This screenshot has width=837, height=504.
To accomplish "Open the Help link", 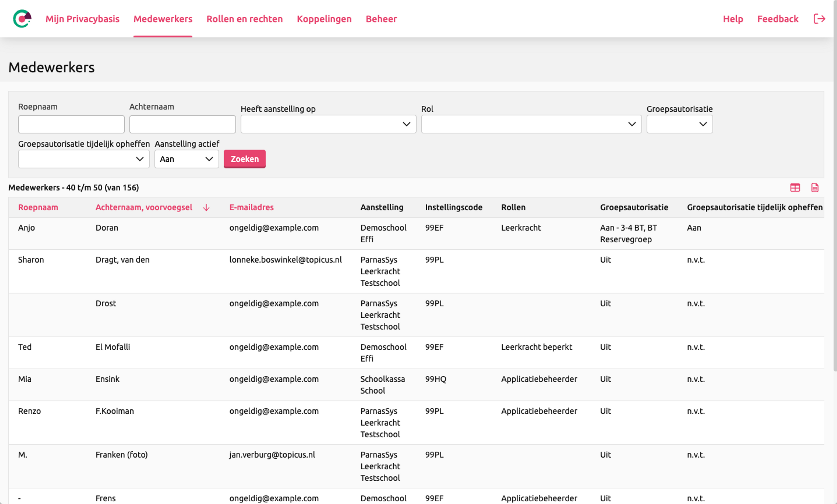I will [x=733, y=19].
